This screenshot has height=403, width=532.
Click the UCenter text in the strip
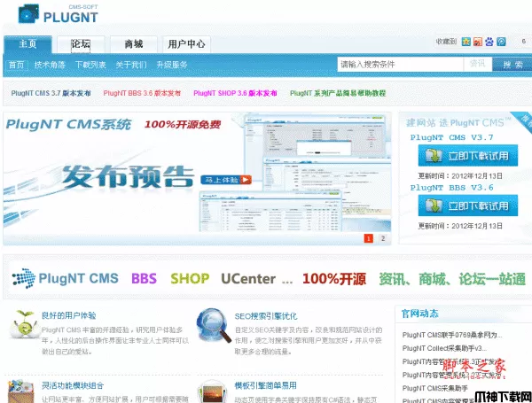(248, 279)
